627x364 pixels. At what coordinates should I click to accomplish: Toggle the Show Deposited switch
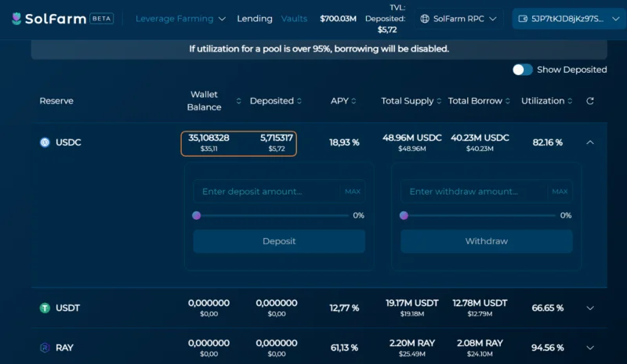click(x=522, y=70)
